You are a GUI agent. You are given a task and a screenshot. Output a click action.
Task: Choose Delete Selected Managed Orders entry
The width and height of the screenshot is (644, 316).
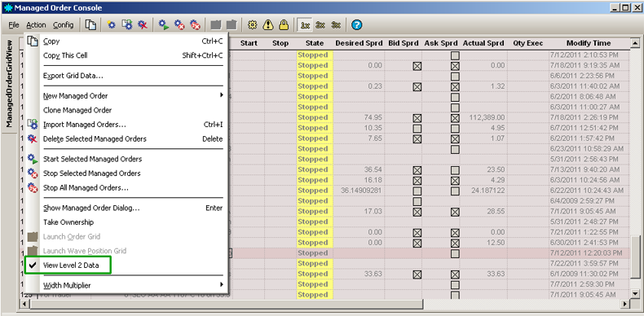click(126, 138)
